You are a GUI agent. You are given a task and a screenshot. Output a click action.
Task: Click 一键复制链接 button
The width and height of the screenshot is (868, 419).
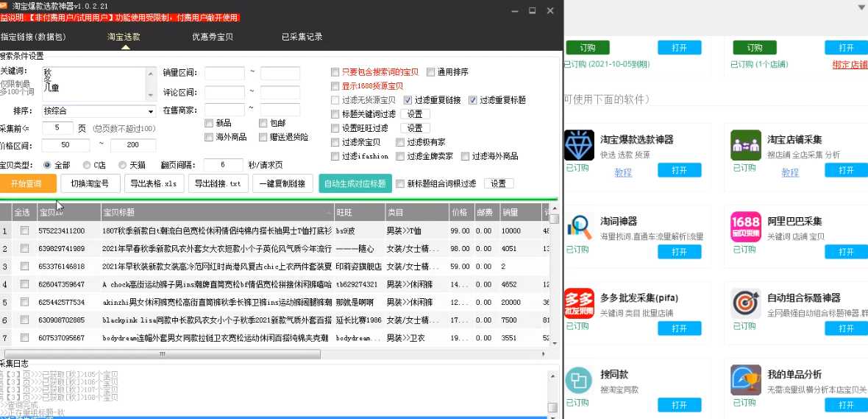282,183
